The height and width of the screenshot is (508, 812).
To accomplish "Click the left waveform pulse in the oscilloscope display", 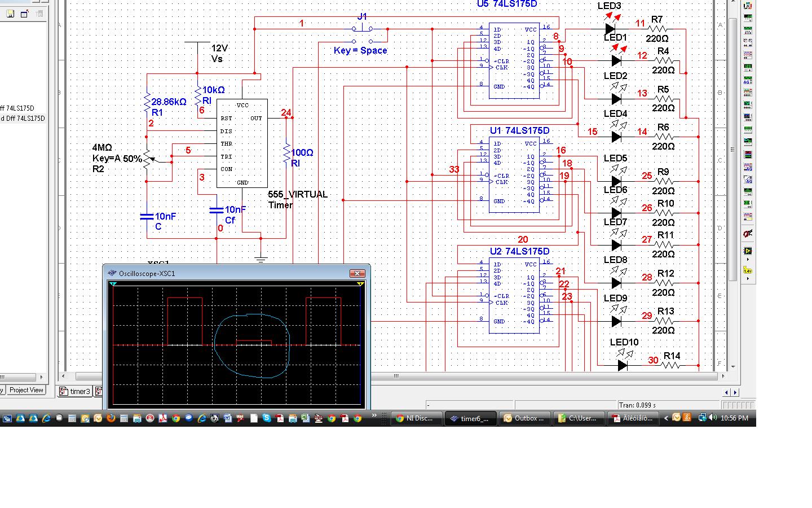I will (x=184, y=321).
